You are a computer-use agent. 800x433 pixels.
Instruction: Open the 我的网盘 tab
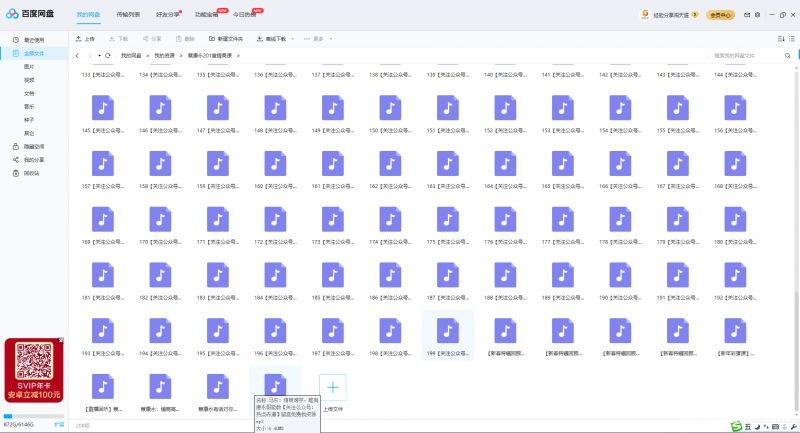coord(88,14)
